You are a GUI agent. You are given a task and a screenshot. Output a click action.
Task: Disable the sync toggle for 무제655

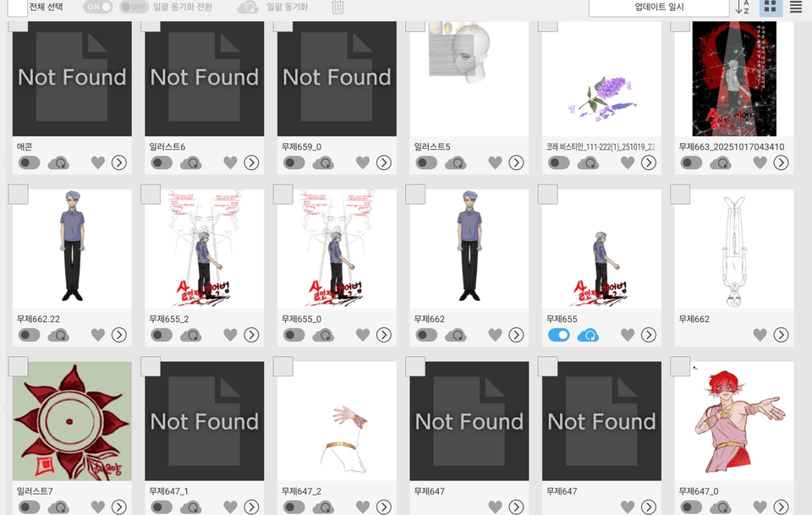pyautogui.click(x=559, y=336)
